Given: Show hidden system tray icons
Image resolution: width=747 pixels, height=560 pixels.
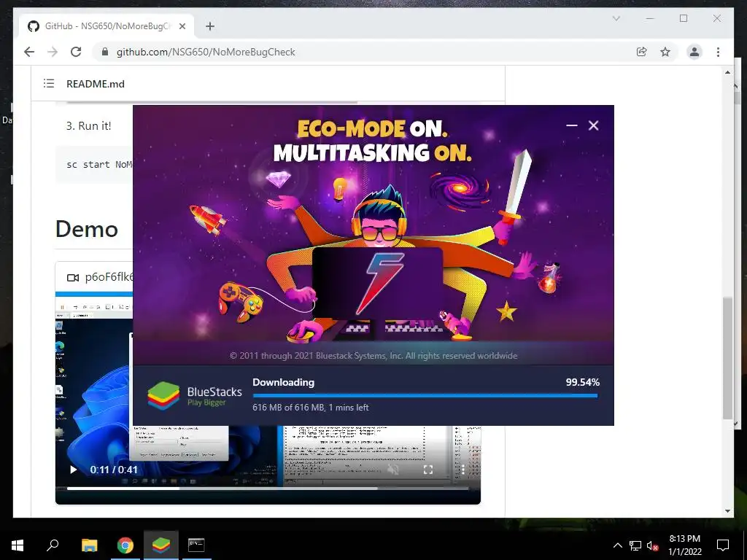Looking at the screenshot, I should [x=617, y=545].
